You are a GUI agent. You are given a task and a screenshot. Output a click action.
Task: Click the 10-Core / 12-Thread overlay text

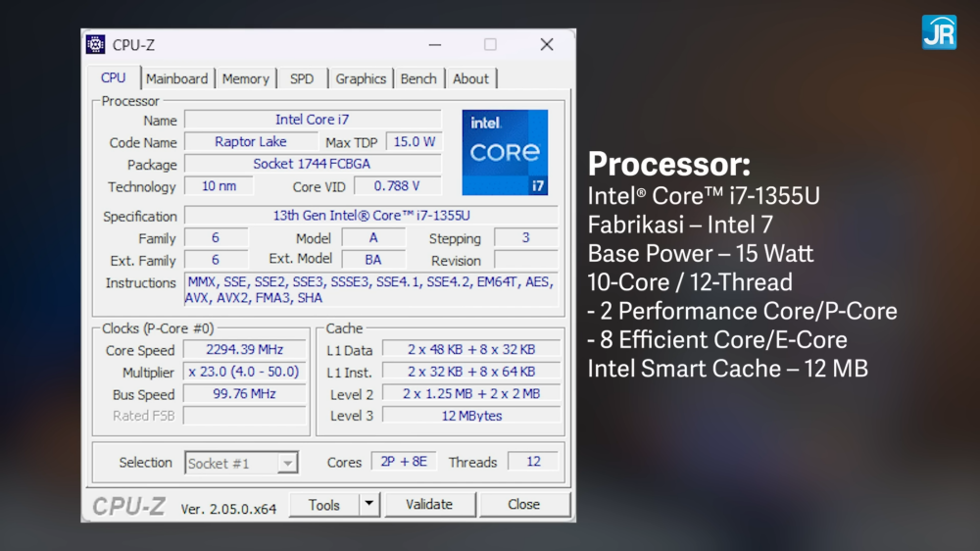[690, 282]
